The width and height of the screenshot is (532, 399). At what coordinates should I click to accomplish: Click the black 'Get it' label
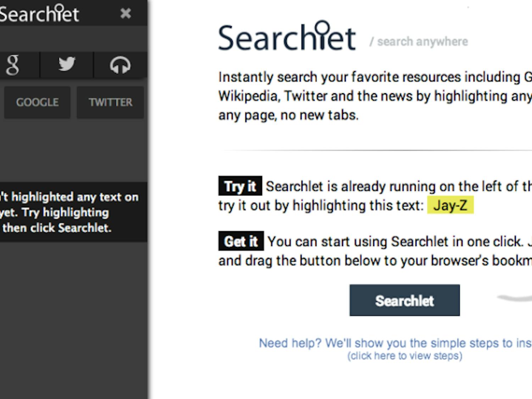[241, 241]
